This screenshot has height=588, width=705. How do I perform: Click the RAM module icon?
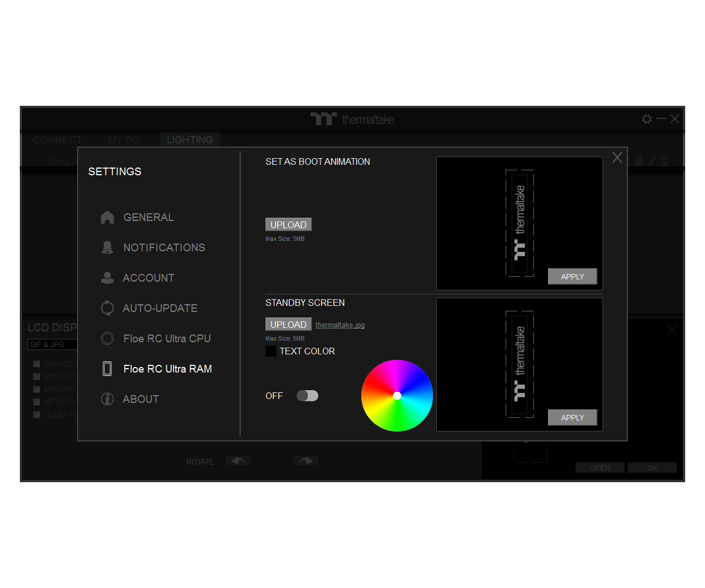pyautogui.click(x=107, y=369)
